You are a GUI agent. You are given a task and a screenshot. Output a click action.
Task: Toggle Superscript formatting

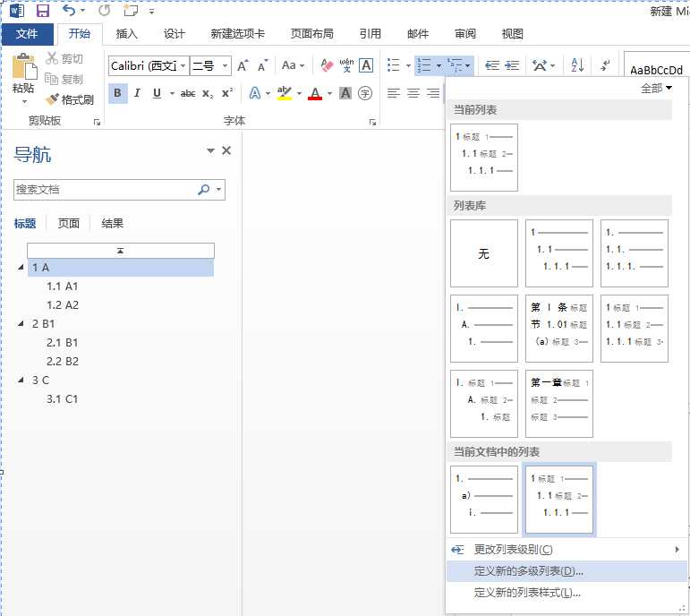(x=227, y=93)
